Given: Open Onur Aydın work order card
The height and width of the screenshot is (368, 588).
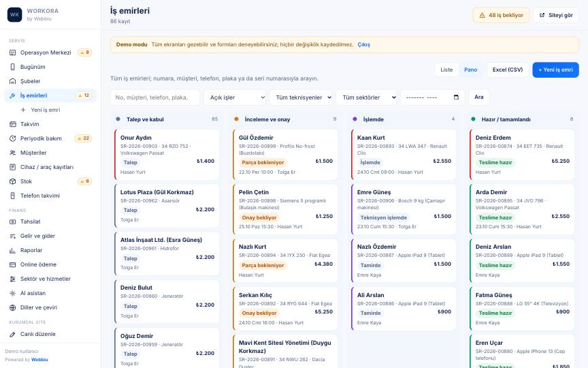Looking at the screenshot, I should pos(167,155).
